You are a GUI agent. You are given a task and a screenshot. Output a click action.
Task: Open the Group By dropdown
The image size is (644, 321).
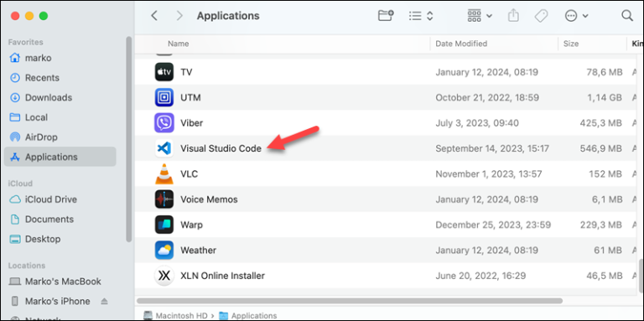pyautogui.click(x=480, y=16)
